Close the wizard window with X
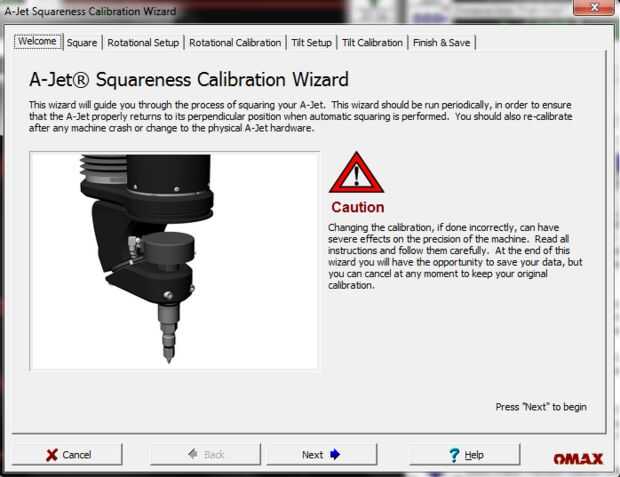The image size is (620, 477). click(594, 8)
